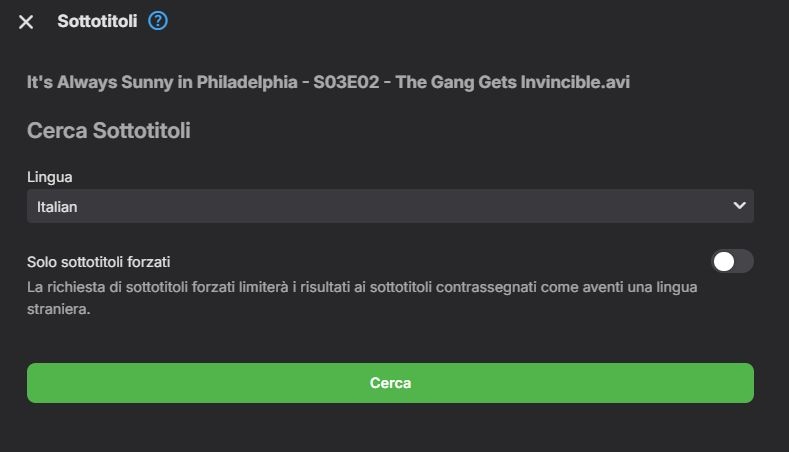This screenshot has height=452, width=789.
Task: Click the chevron arrow of the language selector
Action: pos(739,205)
